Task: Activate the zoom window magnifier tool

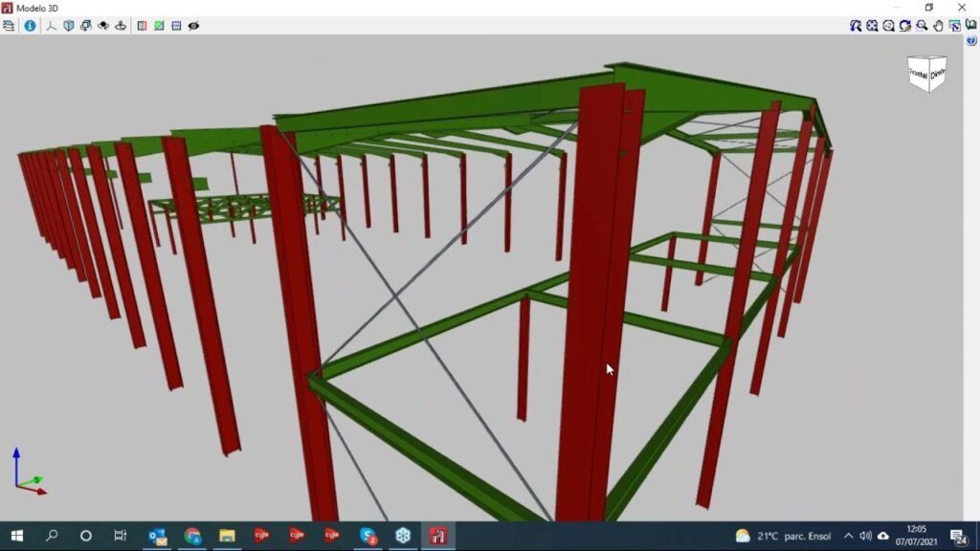Action: [921, 26]
